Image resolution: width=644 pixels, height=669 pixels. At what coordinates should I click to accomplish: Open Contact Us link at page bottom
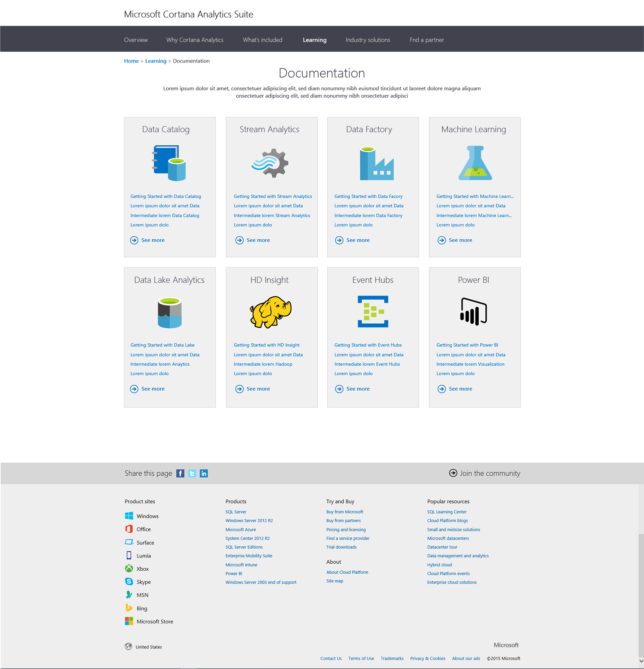click(x=331, y=658)
